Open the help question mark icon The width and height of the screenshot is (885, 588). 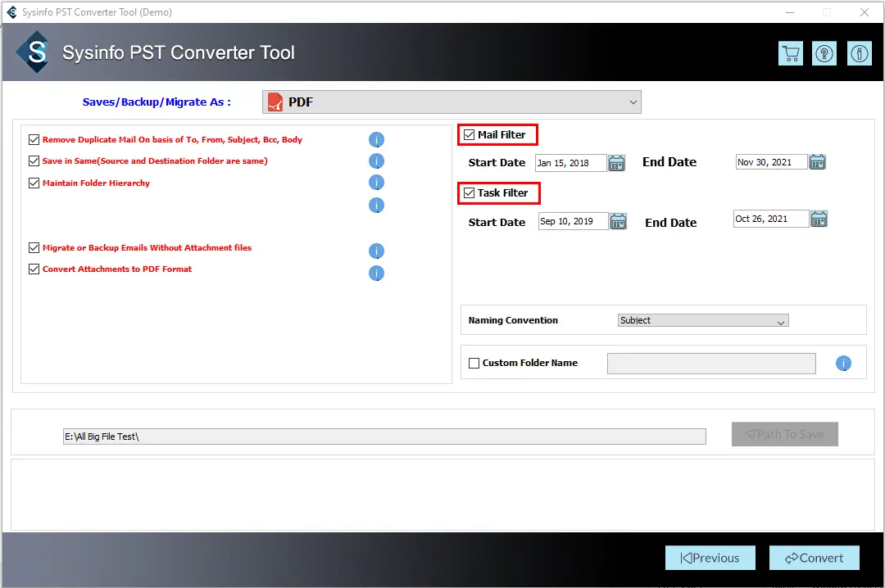click(824, 53)
